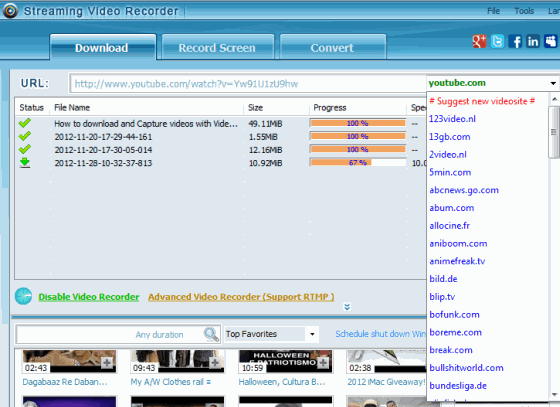Screen dimensions: 560x407
Task: Share via Facebook icon
Action: click(x=515, y=41)
